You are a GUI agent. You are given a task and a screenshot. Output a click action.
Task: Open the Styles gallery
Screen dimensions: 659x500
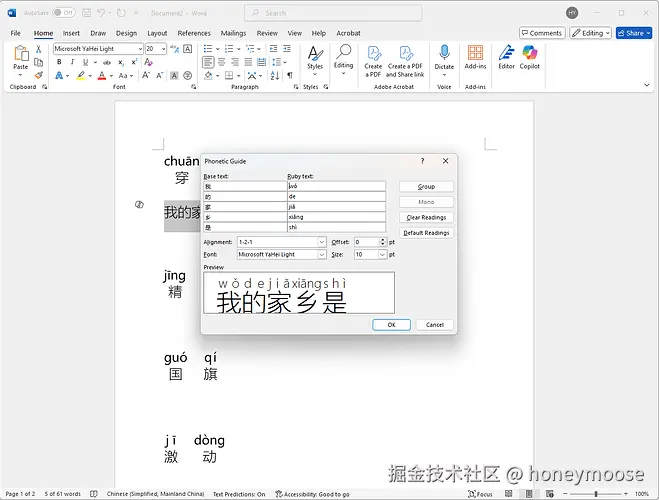pos(315,60)
